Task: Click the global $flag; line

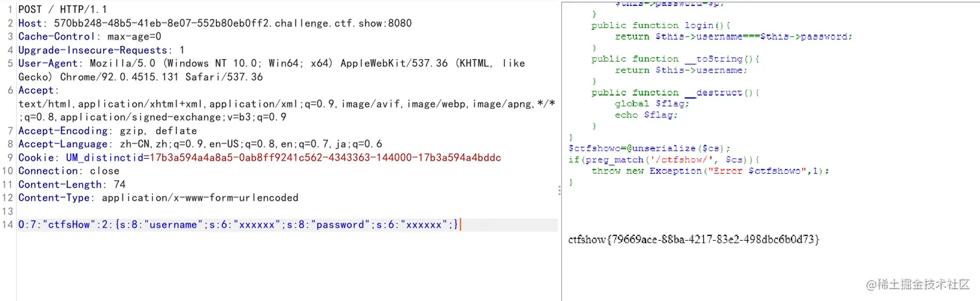Action: pyautogui.click(x=652, y=104)
